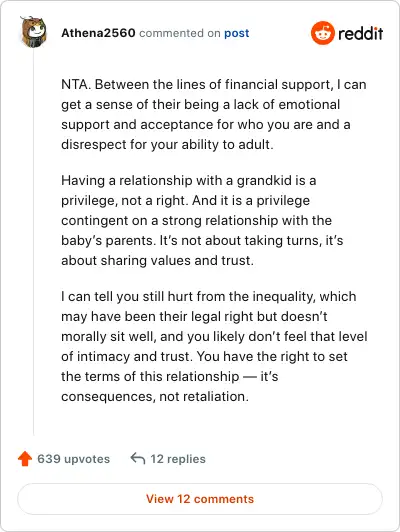Click the curved reply arrow icon

point(138,458)
